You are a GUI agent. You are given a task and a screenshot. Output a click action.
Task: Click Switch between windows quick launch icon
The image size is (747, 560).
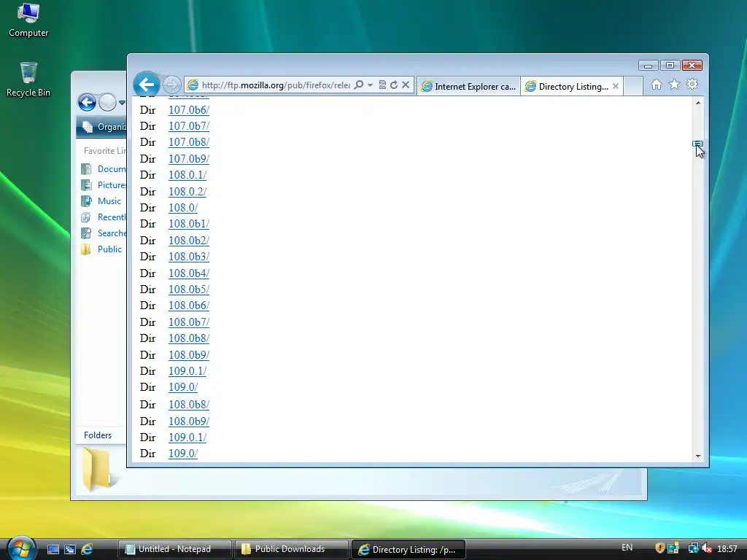point(70,550)
